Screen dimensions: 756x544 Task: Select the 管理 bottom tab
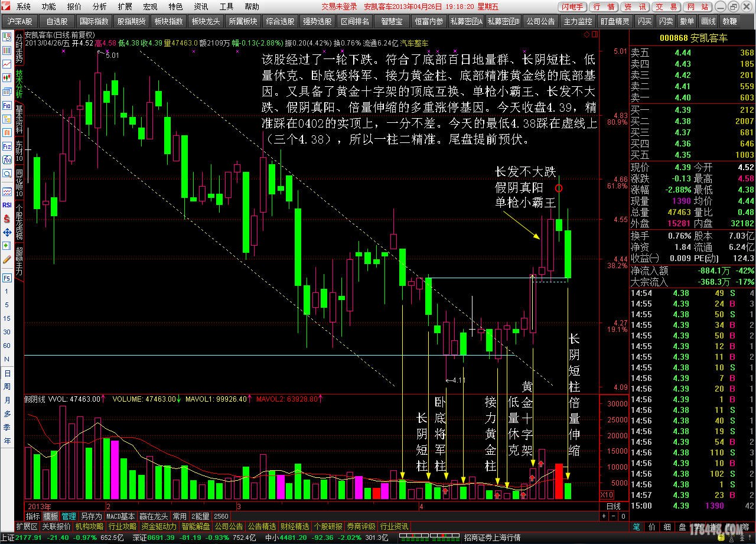[69, 516]
